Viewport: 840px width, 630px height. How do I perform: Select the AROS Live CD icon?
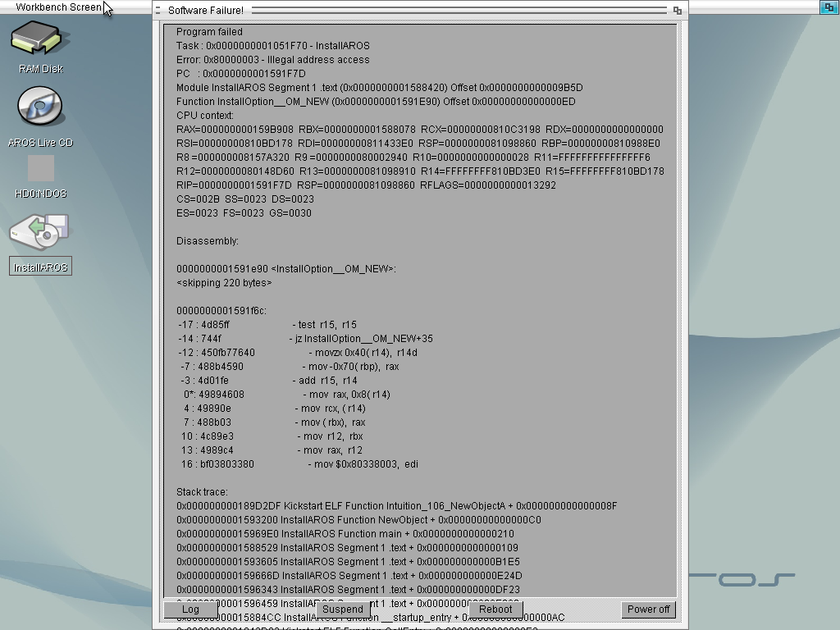click(x=40, y=117)
